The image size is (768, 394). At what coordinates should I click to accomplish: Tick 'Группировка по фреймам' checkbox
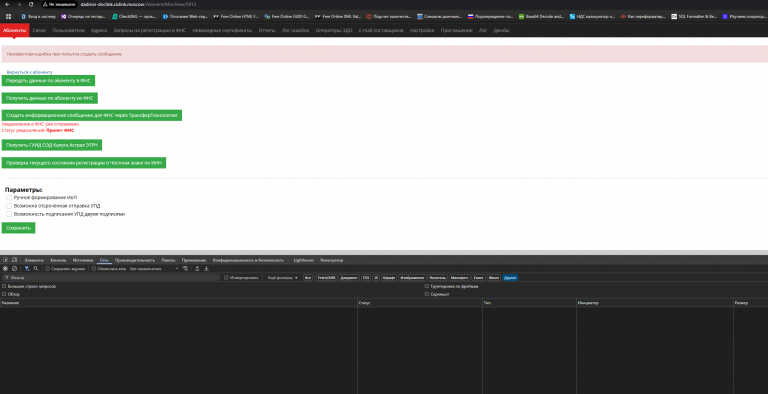[427, 286]
